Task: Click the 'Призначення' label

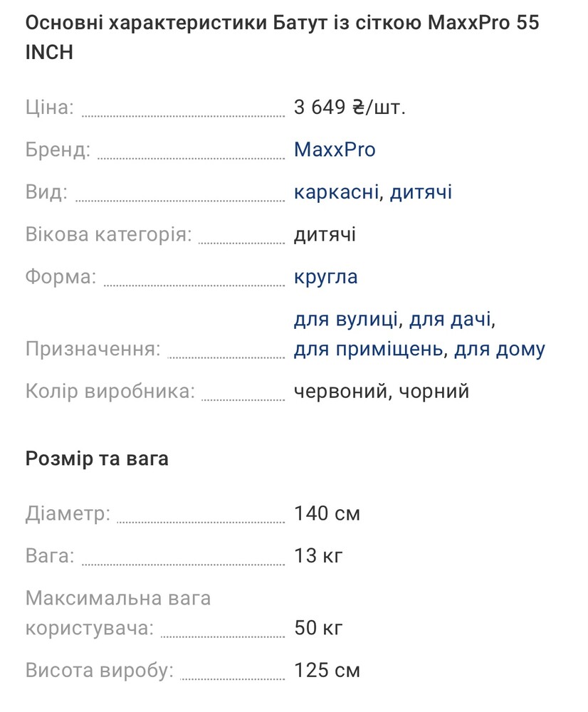Action: click(x=93, y=350)
